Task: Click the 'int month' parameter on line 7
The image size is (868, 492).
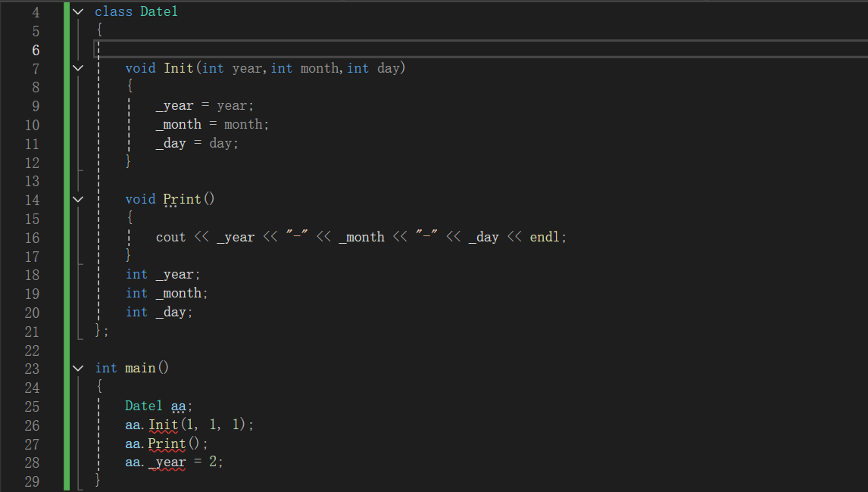Action: [305, 68]
